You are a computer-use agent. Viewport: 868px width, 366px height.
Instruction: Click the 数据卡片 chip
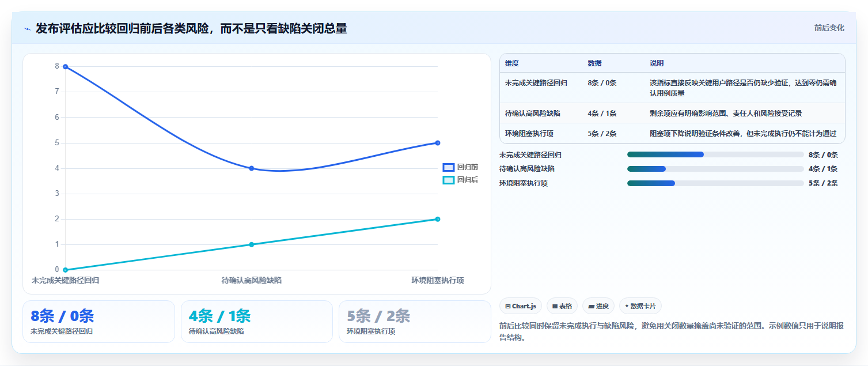pyautogui.click(x=640, y=306)
